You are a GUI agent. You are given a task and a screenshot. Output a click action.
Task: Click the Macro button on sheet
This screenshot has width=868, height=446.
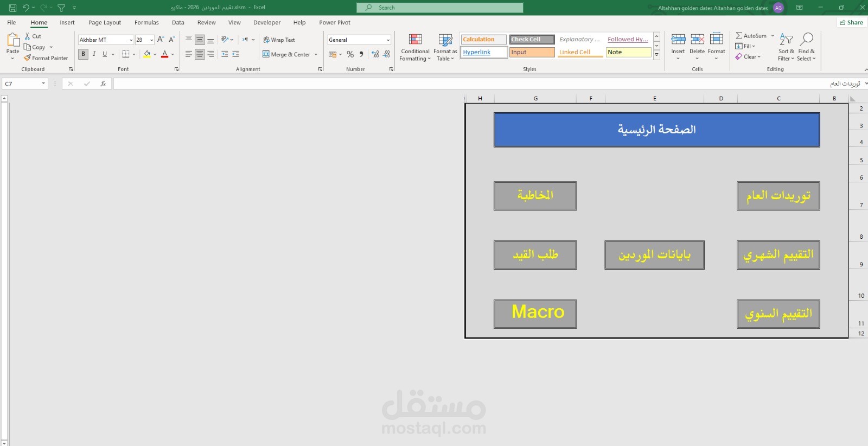click(535, 314)
